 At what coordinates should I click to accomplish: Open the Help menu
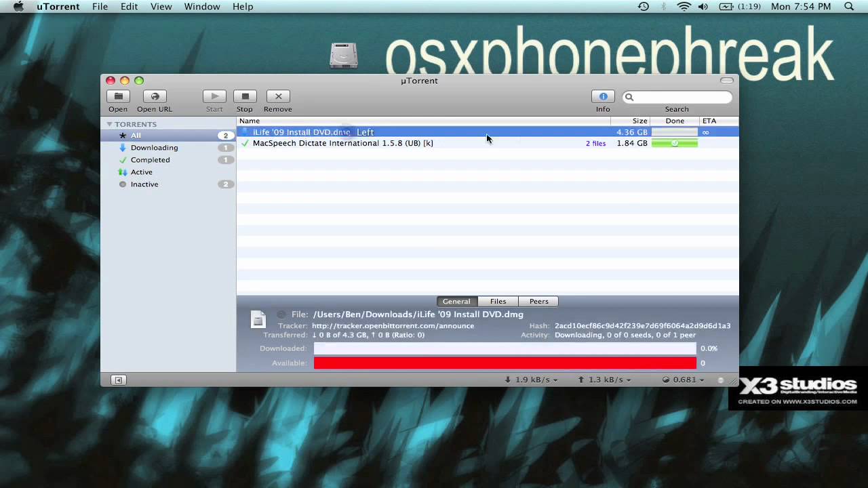[x=243, y=7]
